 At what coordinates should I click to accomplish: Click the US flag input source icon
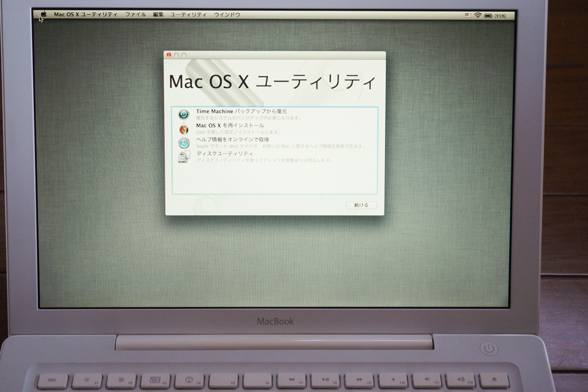tap(468, 15)
